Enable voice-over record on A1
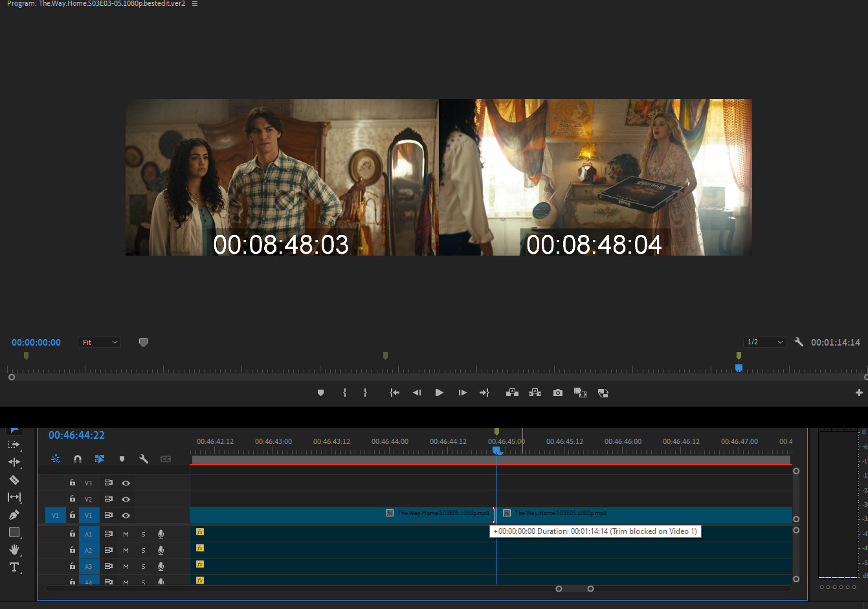This screenshot has height=609, width=868. pos(161,534)
